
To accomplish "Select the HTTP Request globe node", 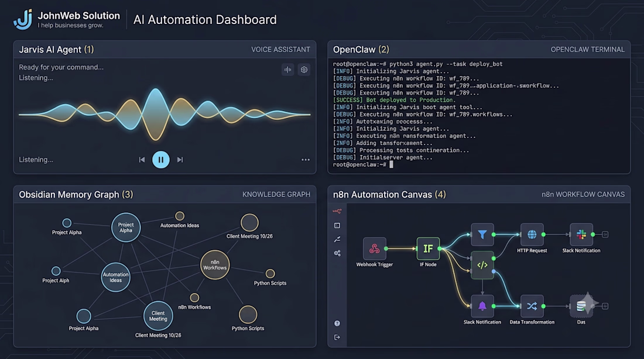I will point(532,234).
